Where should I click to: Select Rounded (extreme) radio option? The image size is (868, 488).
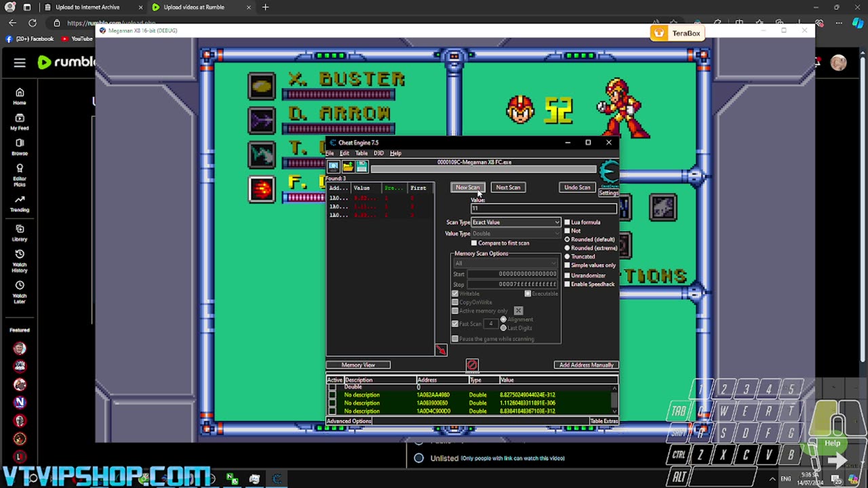point(568,248)
